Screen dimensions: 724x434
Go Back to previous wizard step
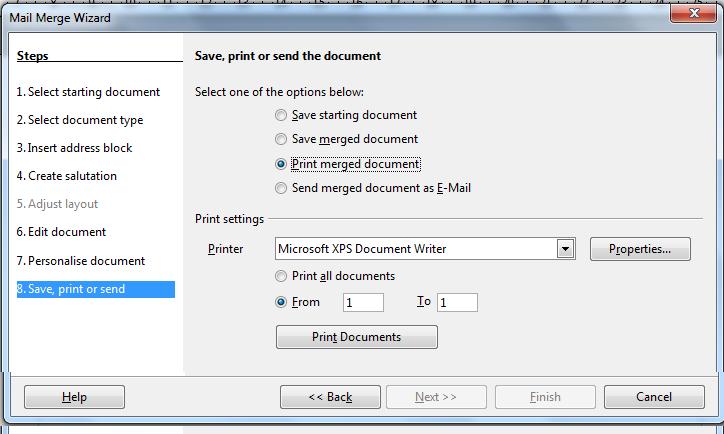point(330,397)
